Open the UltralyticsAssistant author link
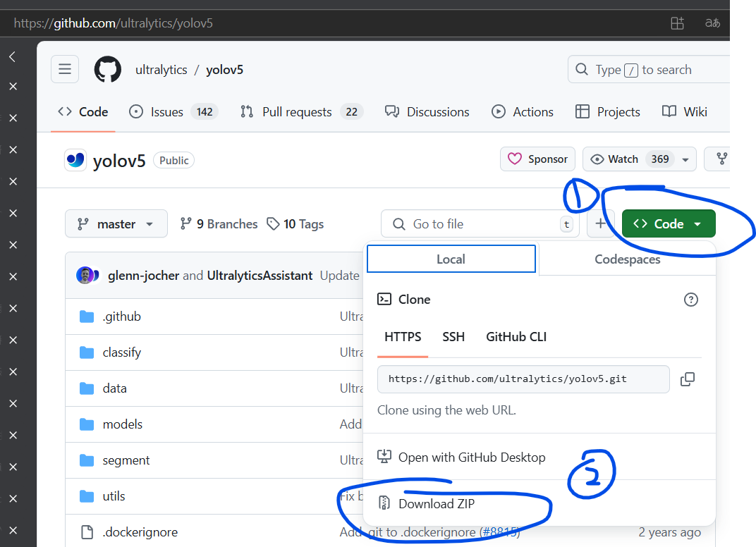 (260, 276)
